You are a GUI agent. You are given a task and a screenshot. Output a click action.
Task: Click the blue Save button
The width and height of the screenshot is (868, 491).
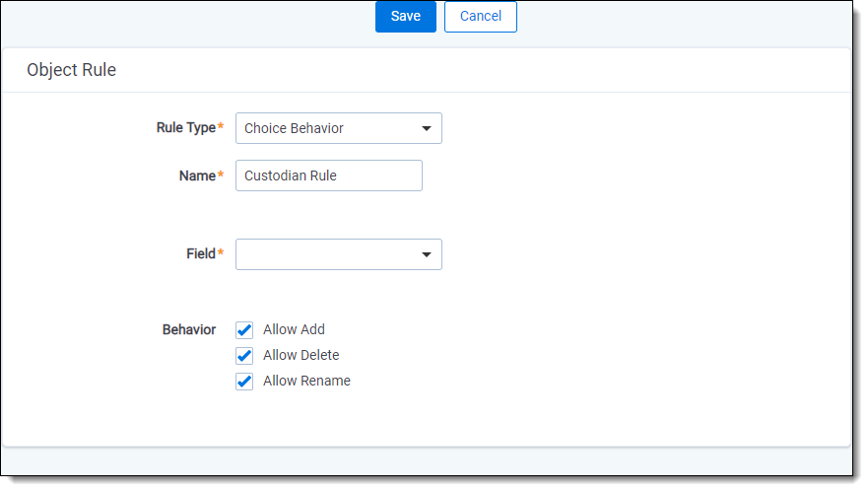click(405, 17)
